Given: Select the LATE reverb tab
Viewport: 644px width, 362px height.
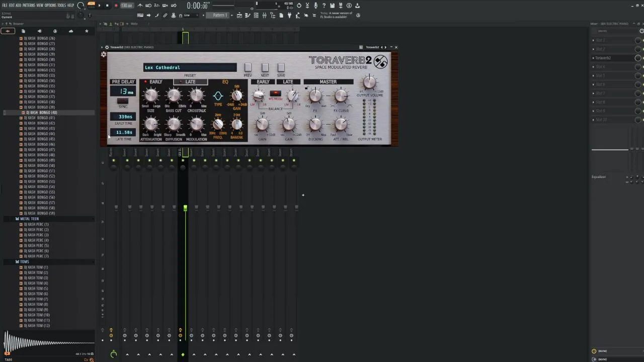Looking at the screenshot, I should point(191,82).
